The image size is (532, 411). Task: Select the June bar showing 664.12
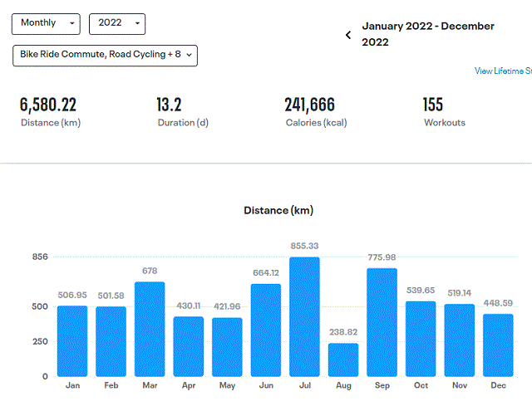coord(266,330)
